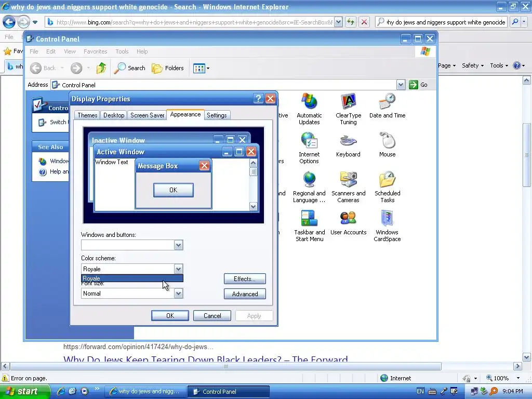Click the Internet Explorer vertical scrollbar thumb
The height and width of the screenshot is (399, 532).
click(526, 155)
